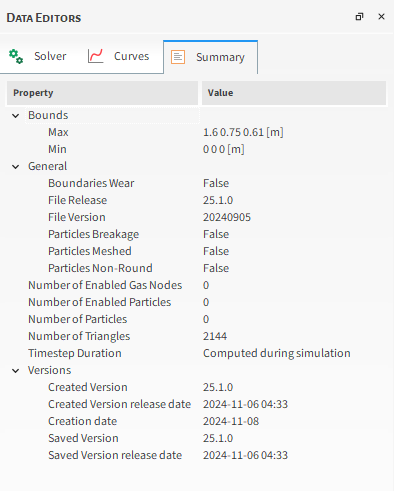This screenshot has width=394, height=491.
Task: Collapse the General section
Action: point(16,167)
